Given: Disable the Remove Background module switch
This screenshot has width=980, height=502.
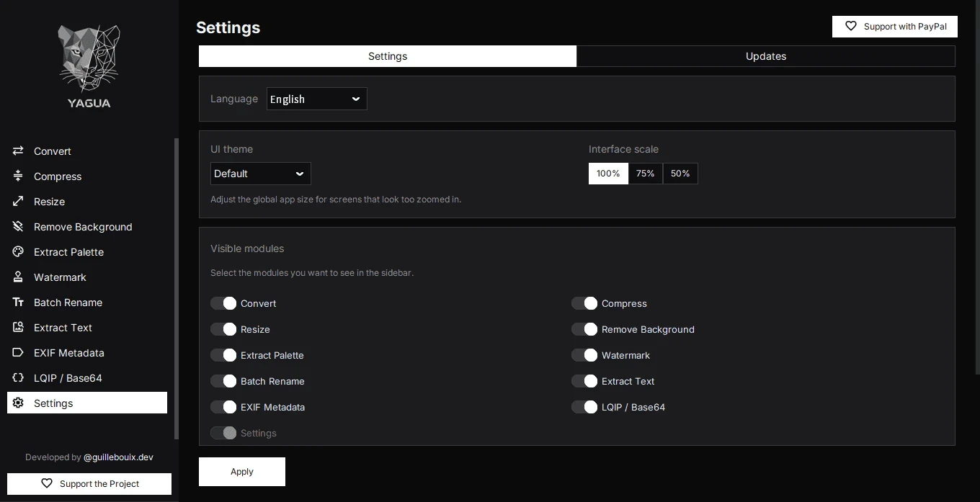Looking at the screenshot, I should (x=584, y=329).
